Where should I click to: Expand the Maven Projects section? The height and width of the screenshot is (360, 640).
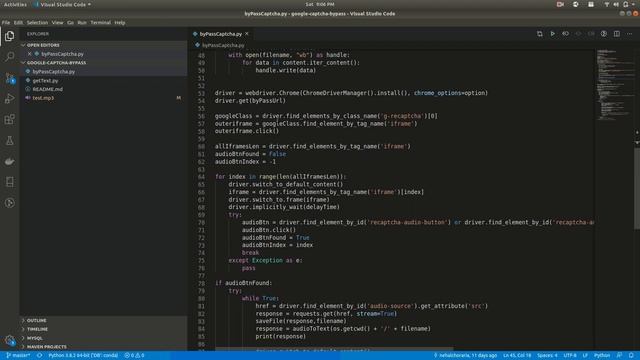104,347
